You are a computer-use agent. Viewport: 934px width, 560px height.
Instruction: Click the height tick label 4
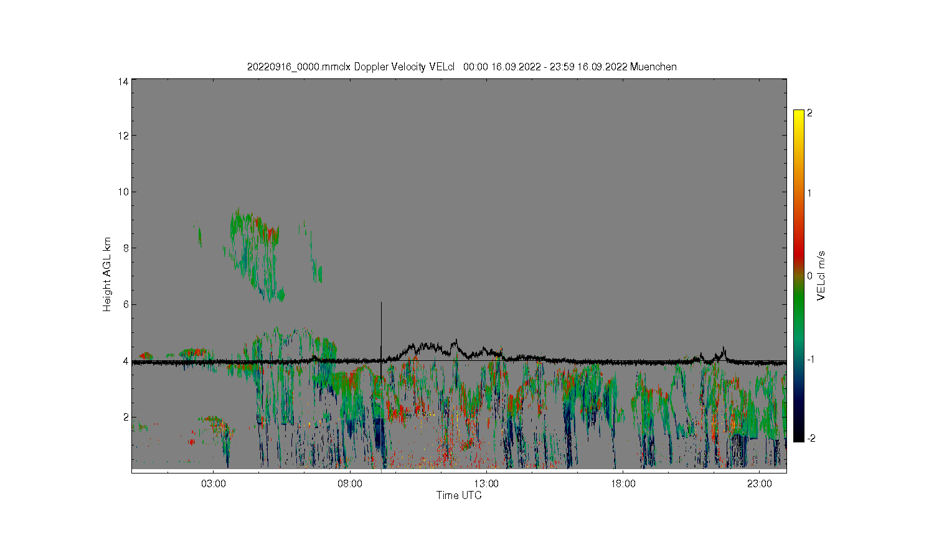point(126,361)
